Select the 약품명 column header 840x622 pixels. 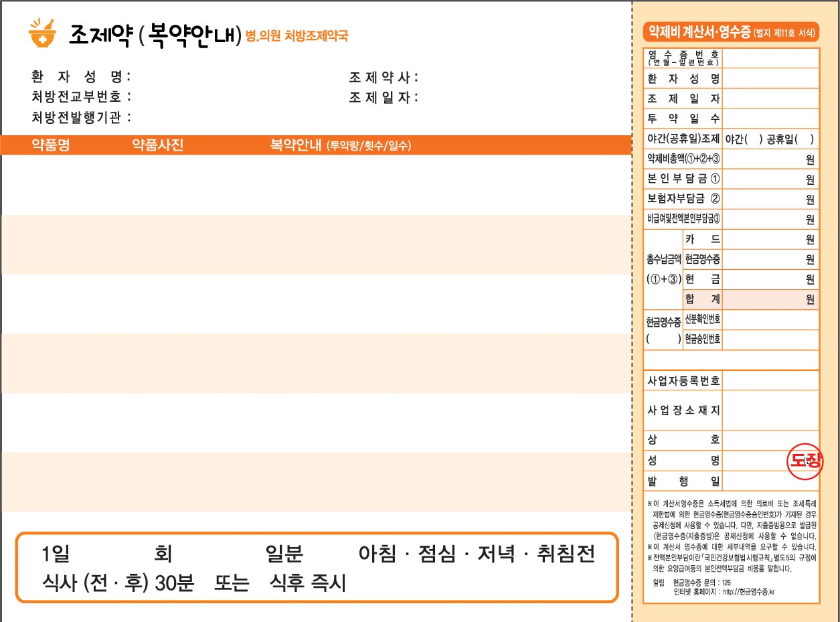click(x=51, y=145)
